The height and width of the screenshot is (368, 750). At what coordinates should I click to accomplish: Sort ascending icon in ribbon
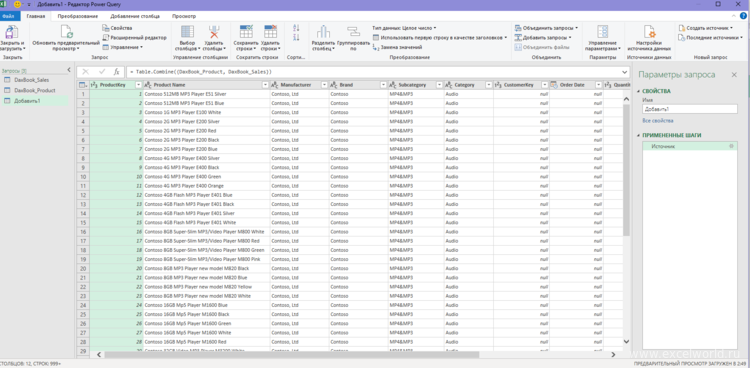(x=296, y=28)
